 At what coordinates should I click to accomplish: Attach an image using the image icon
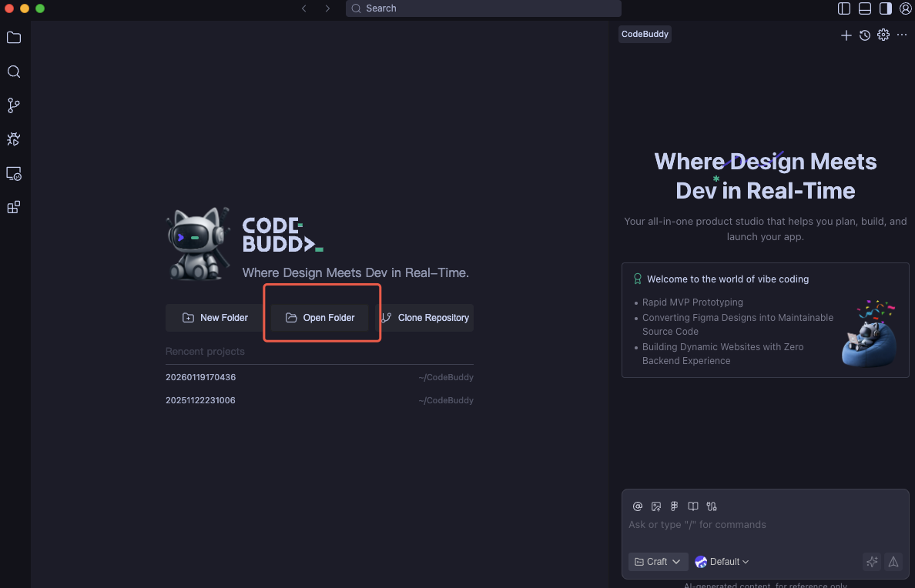click(x=656, y=506)
